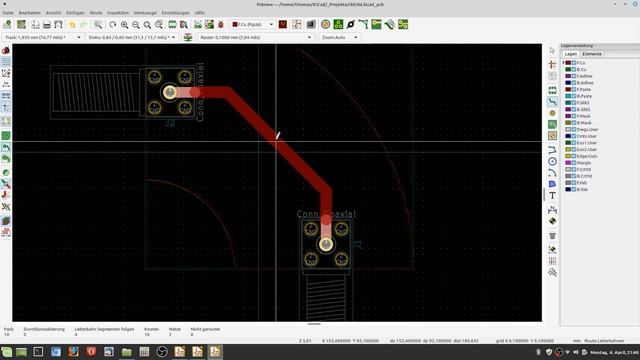
Task: Open the Hilfe menu
Action: point(199,13)
